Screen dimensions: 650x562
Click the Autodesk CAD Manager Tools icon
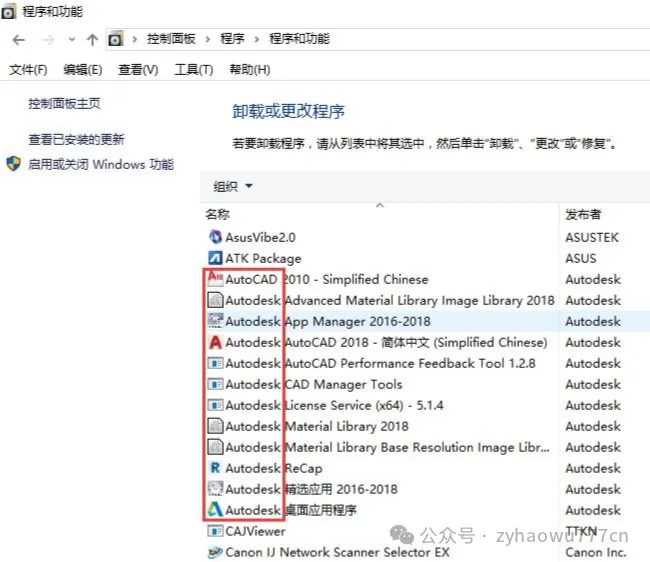click(215, 384)
